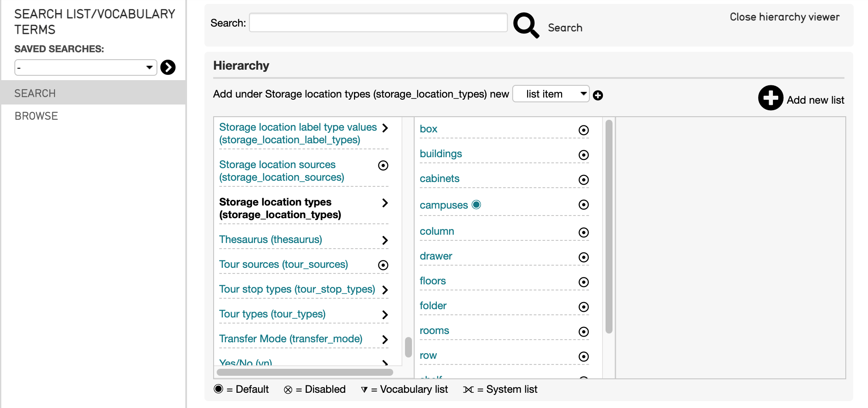Image resolution: width=868 pixels, height=408 pixels.
Task: Click small plus icon beside list item dropdown
Action: 598,95
